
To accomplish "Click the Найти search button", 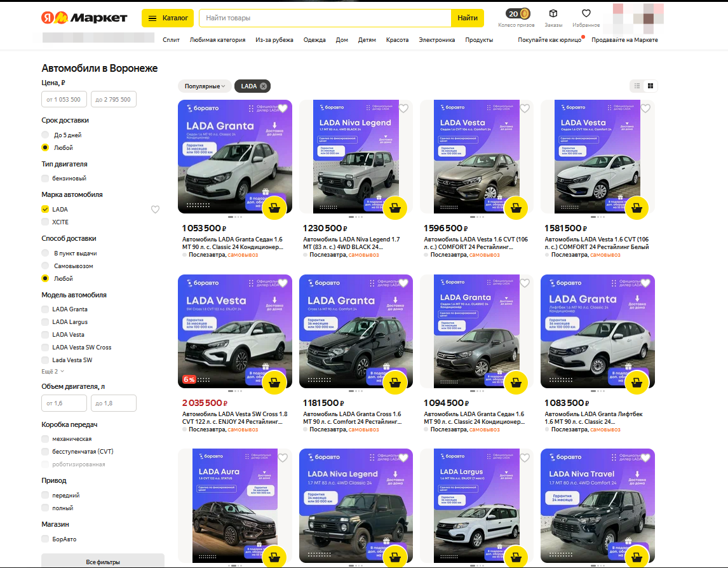I will pyautogui.click(x=468, y=18).
